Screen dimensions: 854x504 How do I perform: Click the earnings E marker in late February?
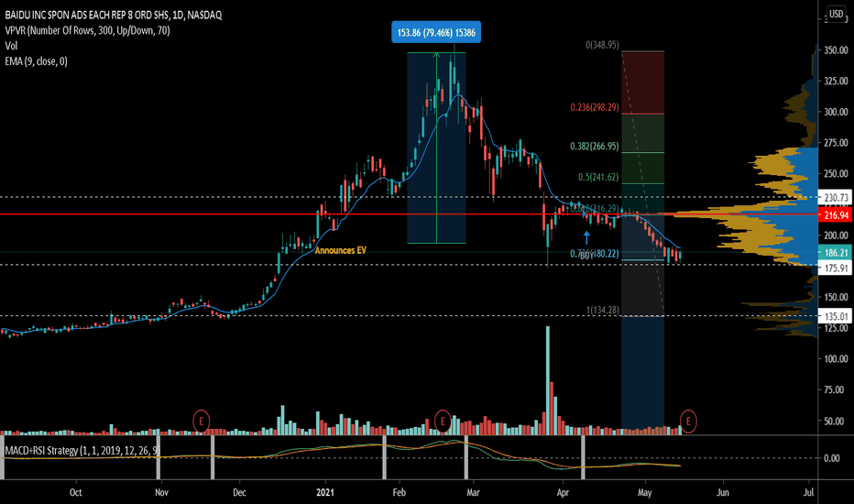click(443, 422)
